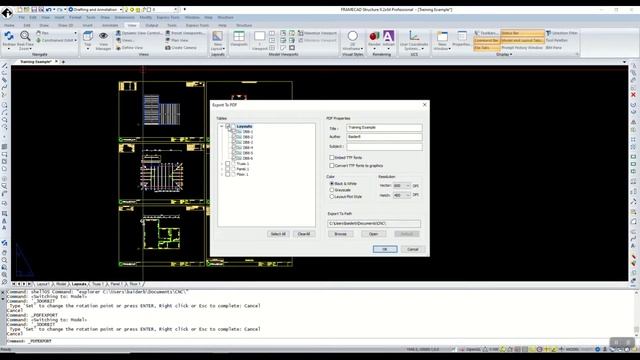The width and height of the screenshot is (640, 360).
Task: Click Cancel in Export To PDF dialog
Action: coord(413,249)
